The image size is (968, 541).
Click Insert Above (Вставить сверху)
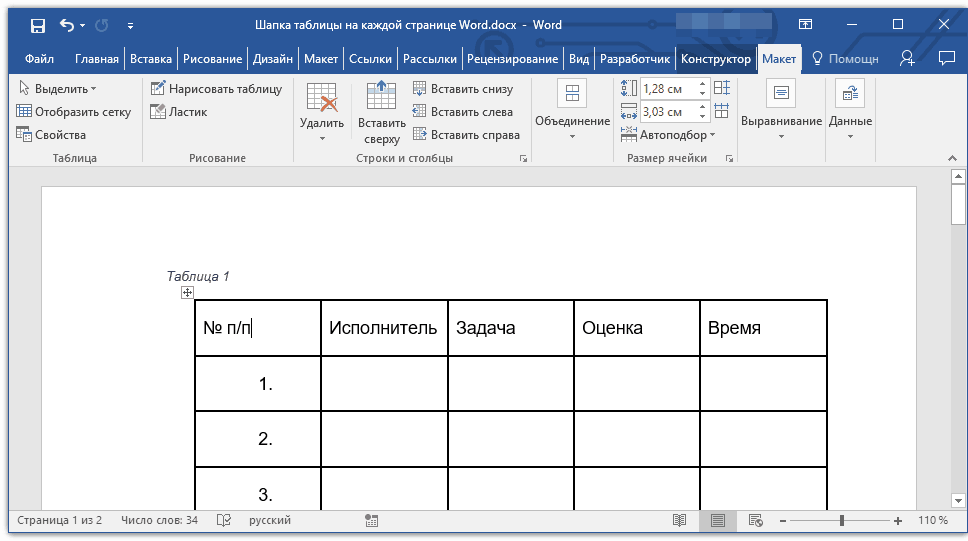pyautogui.click(x=382, y=114)
